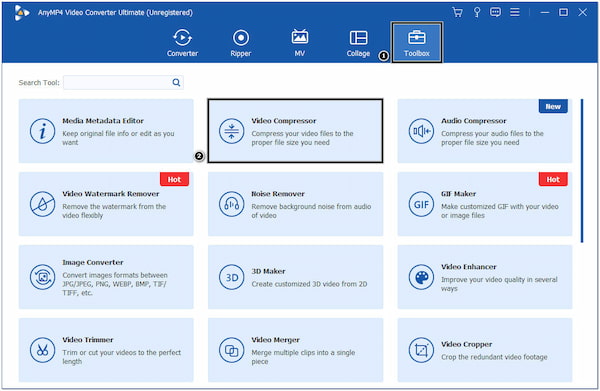Click 'Convert images formats between' description
This screenshot has height=391, width=600.
115,284
